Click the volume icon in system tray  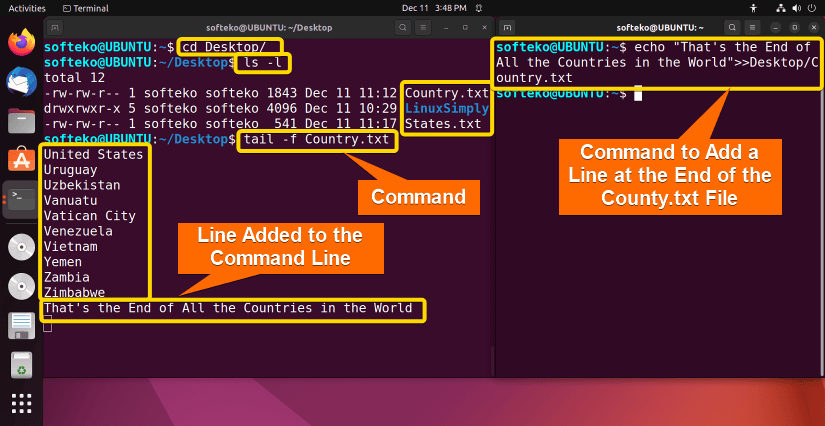796,8
